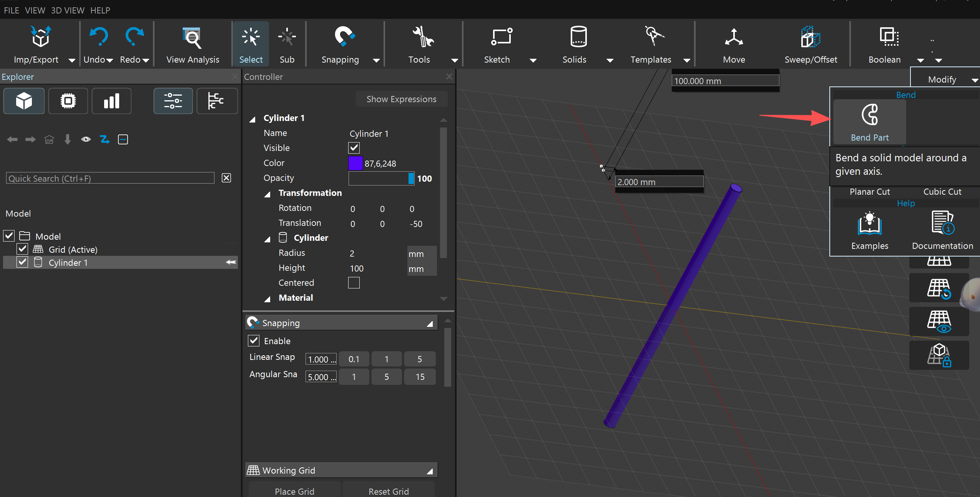
Task: Open the FILE menu
Action: pos(12,10)
